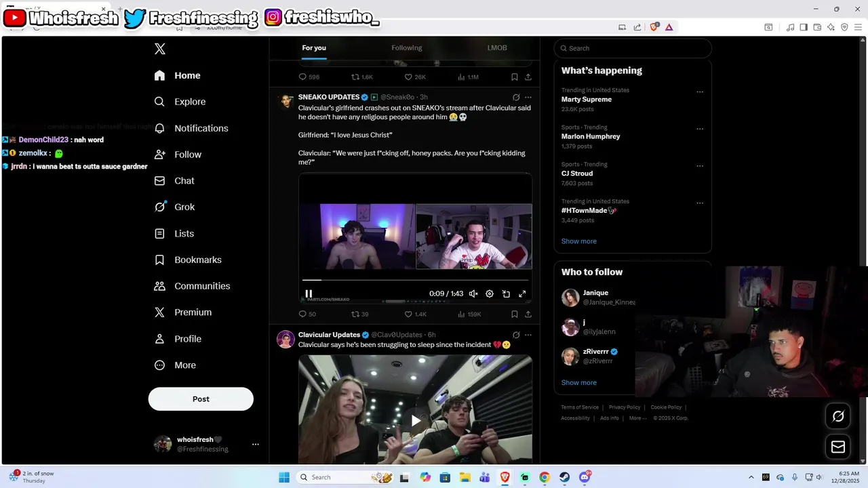868x488 pixels.
Task: Click the X search input field
Action: (633, 48)
